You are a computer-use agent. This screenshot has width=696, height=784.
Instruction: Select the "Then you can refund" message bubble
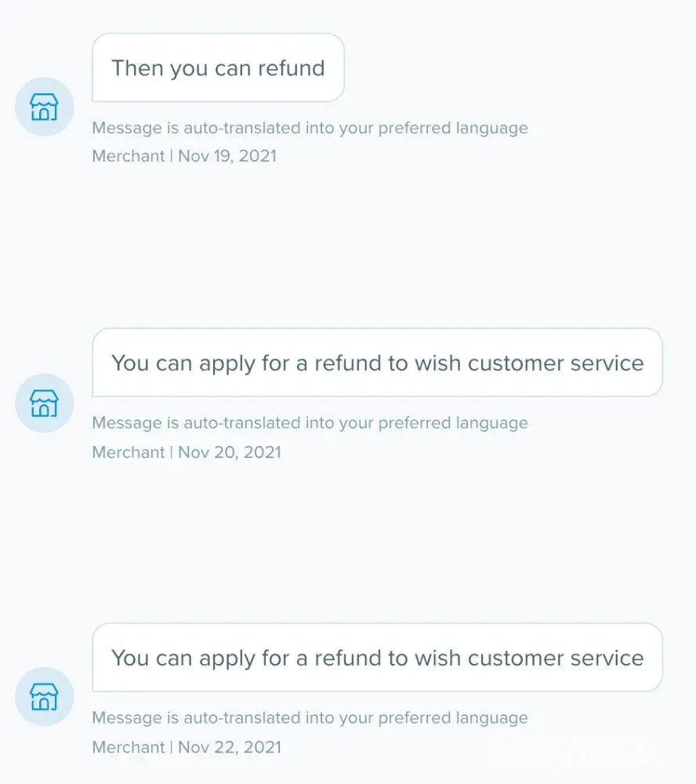coord(218,68)
